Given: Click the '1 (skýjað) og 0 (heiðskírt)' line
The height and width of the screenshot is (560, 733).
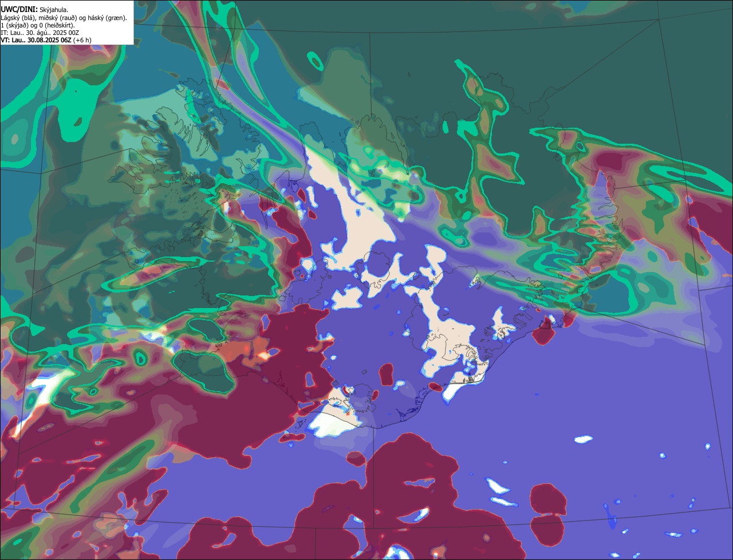Looking at the screenshot, I should pyautogui.click(x=38, y=25).
